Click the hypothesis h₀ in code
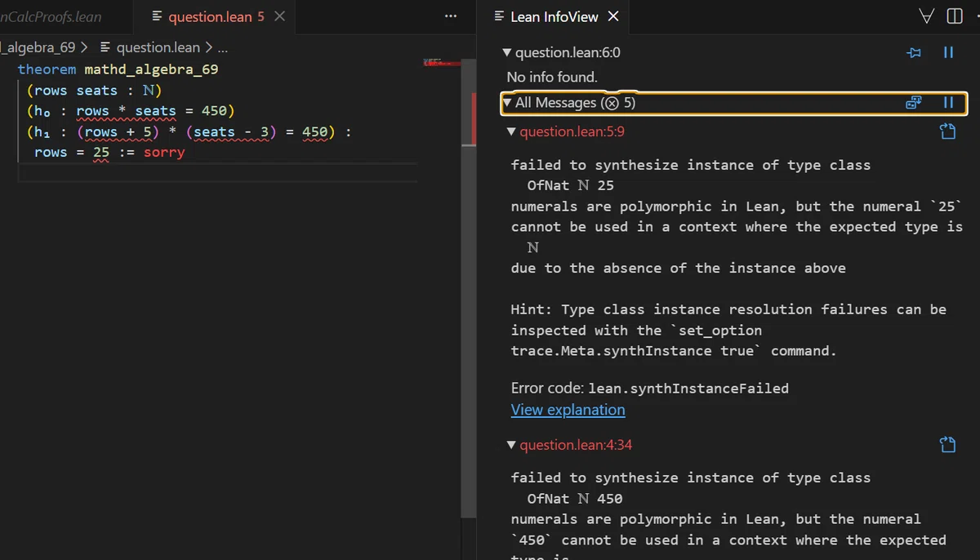Viewport: 980px width, 560px height. click(42, 111)
